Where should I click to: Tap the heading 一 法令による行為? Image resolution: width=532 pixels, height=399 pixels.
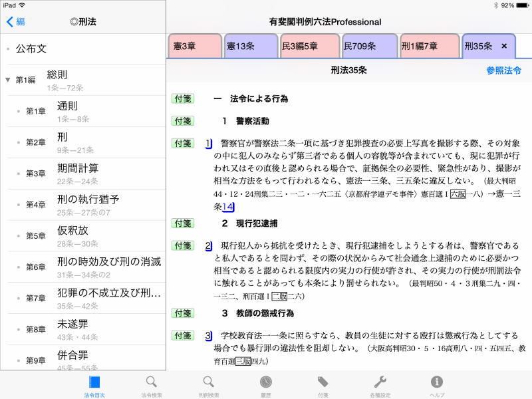point(251,98)
